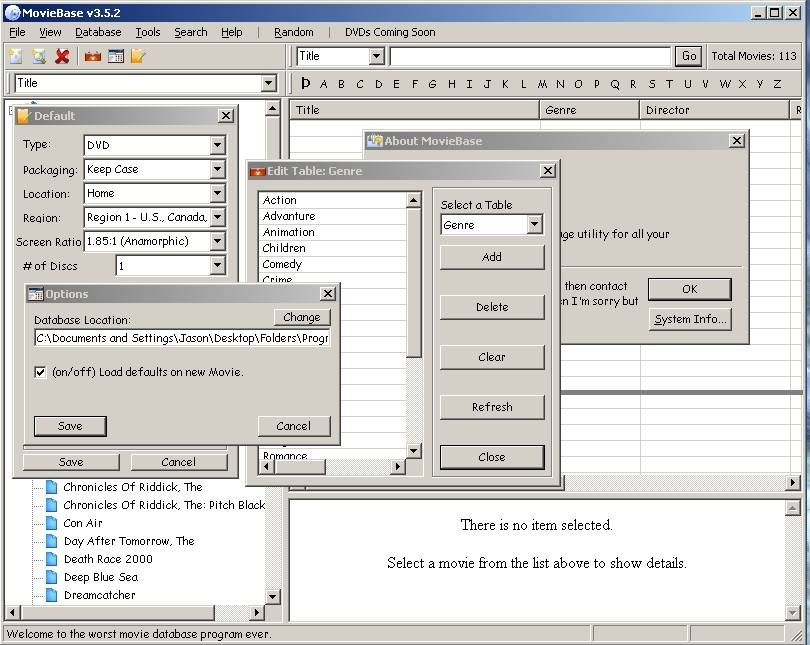Viewport: 810px width, 645px height.
Task: Click the Database Location path field
Action: coord(182,338)
